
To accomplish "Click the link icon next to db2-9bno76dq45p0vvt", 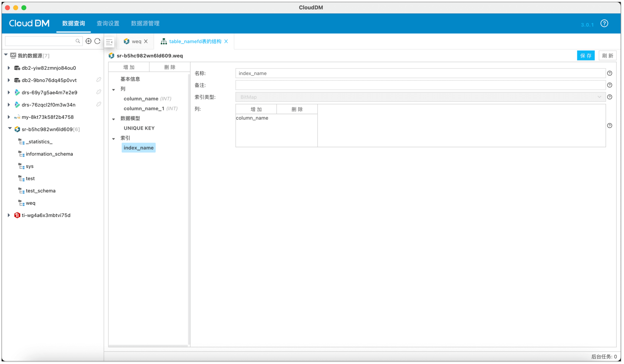I will click(99, 80).
